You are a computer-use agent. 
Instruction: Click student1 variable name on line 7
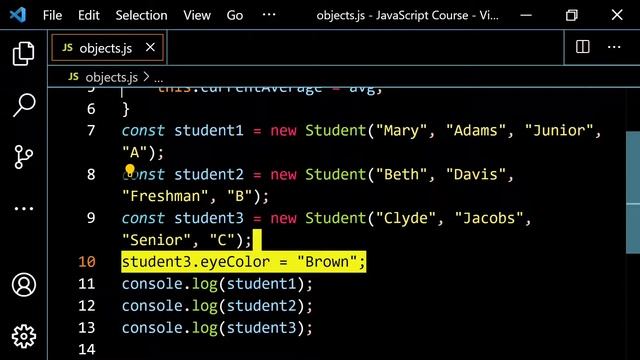coord(209,131)
